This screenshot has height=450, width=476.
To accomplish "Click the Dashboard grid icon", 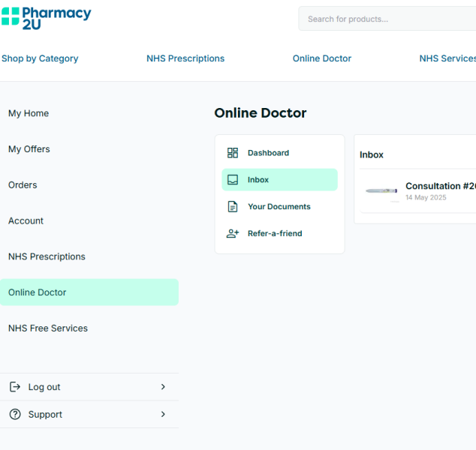I will (x=233, y=153).
